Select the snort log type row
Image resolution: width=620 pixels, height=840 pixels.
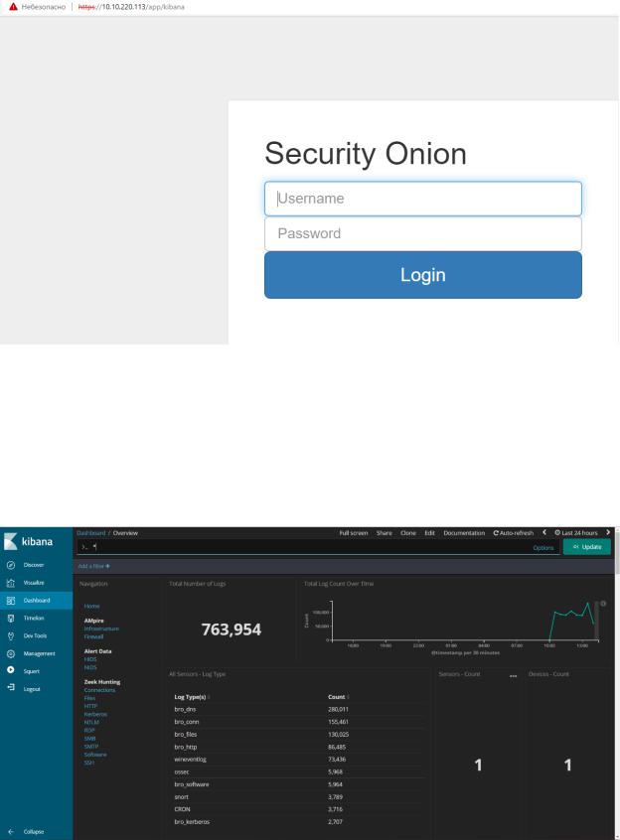[298, 796]
